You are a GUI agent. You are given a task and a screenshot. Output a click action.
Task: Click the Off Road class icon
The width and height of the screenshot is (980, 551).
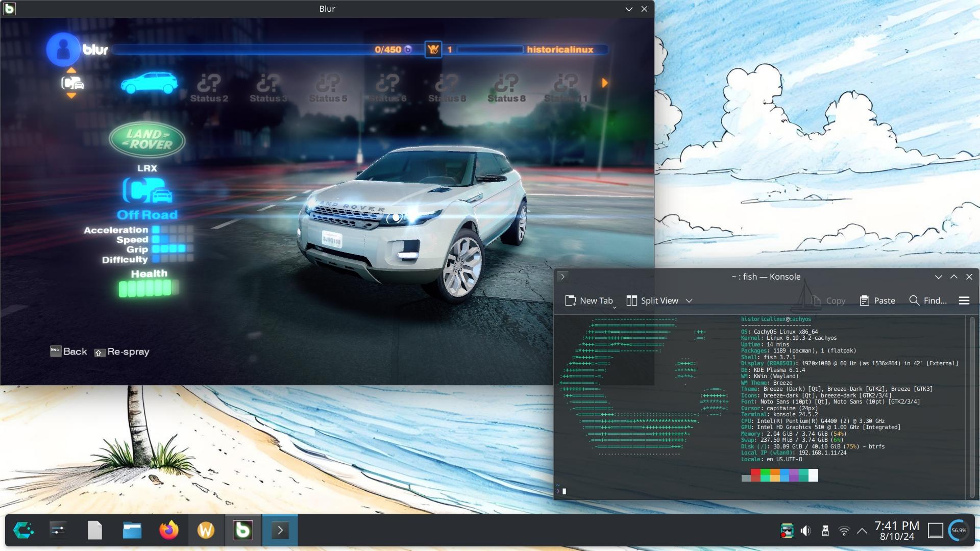pyautogui.click(x=147, y=191)
